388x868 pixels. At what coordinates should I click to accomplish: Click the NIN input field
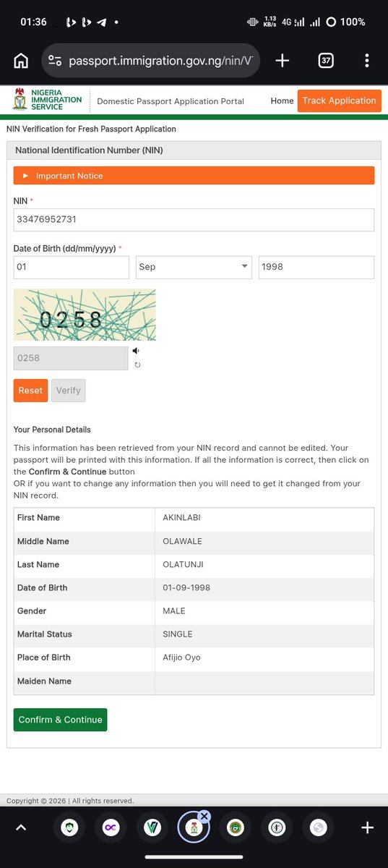point(194,220)
